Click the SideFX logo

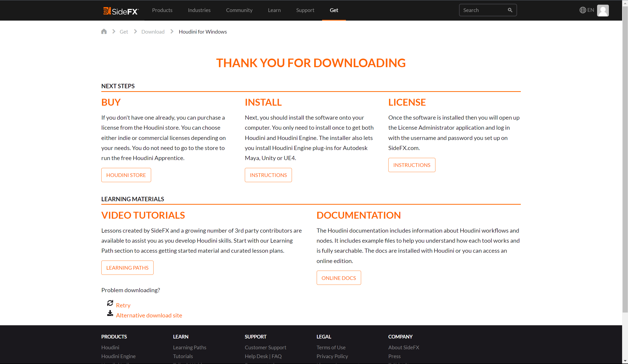[121, 11]
